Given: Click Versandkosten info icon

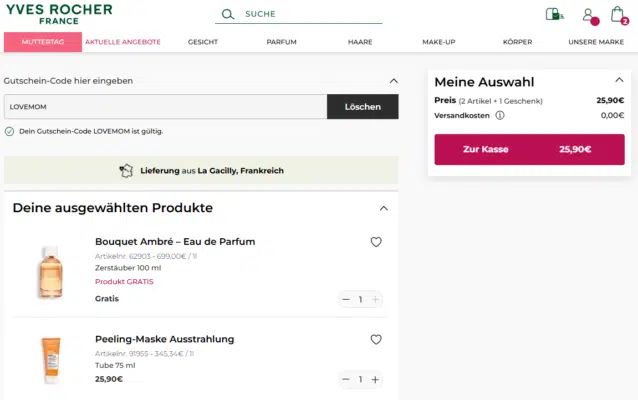Looking at the screenshot, I should click(500, 115).
